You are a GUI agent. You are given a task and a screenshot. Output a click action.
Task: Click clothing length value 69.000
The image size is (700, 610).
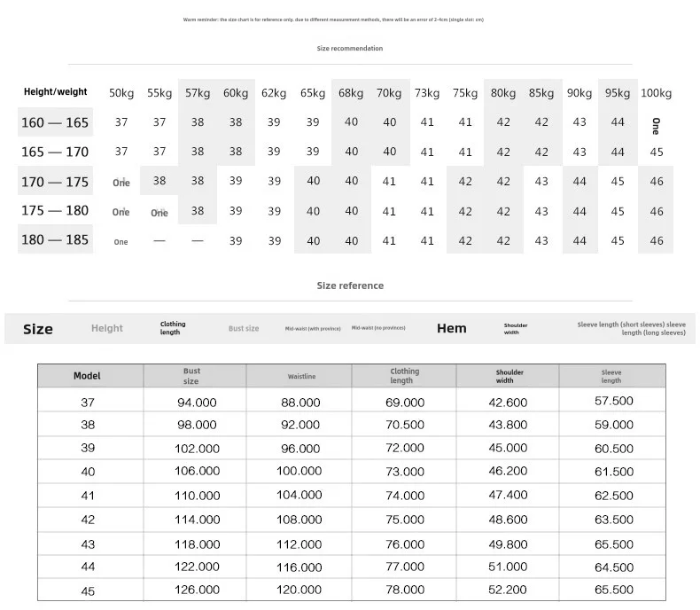point(405,403)
